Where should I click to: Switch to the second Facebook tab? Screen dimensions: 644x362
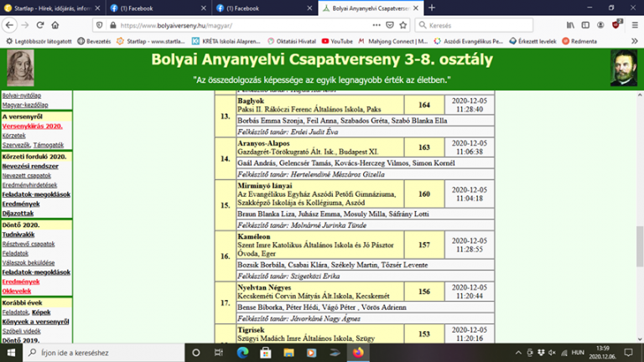[x=264, y=8]
